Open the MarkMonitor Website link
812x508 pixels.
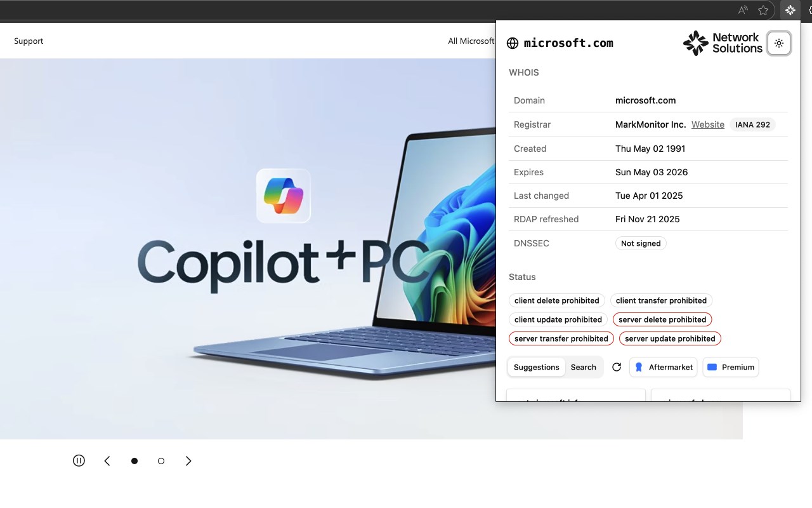[708, 124]
